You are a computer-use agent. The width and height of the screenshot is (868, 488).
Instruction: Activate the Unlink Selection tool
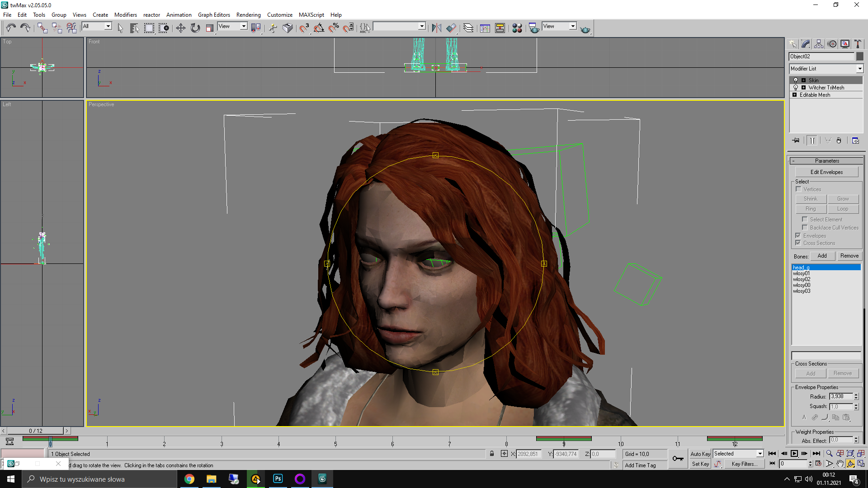57,28
